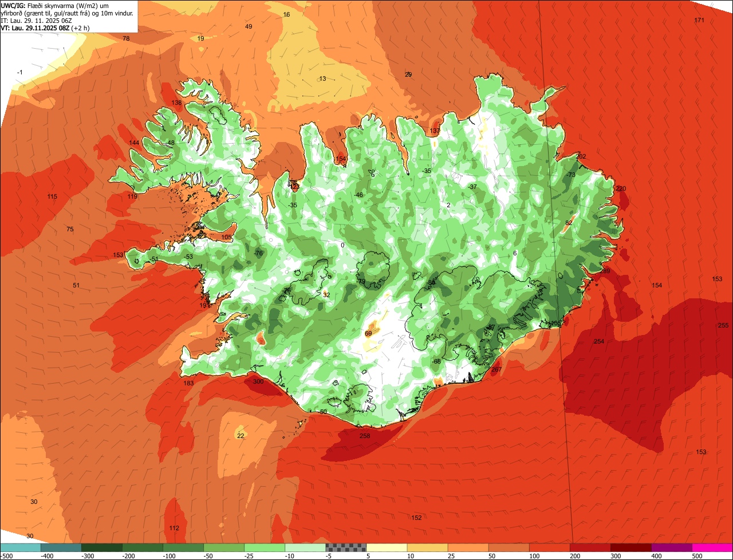Click the map value 22
This screenshot has height=560, width=733.
point(241,436)
